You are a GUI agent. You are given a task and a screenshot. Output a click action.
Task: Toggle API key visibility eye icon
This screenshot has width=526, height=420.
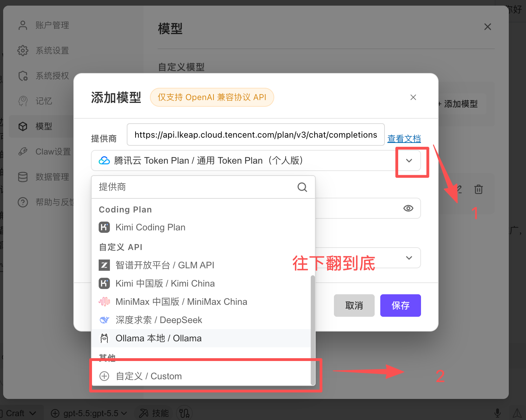pyautogui.click(x=408, y=208)
